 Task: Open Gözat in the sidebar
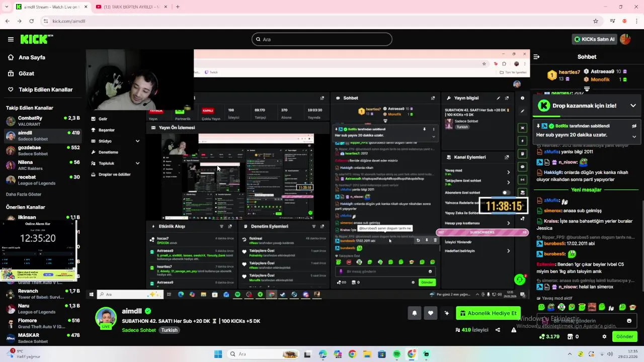[x=27, y=73]
